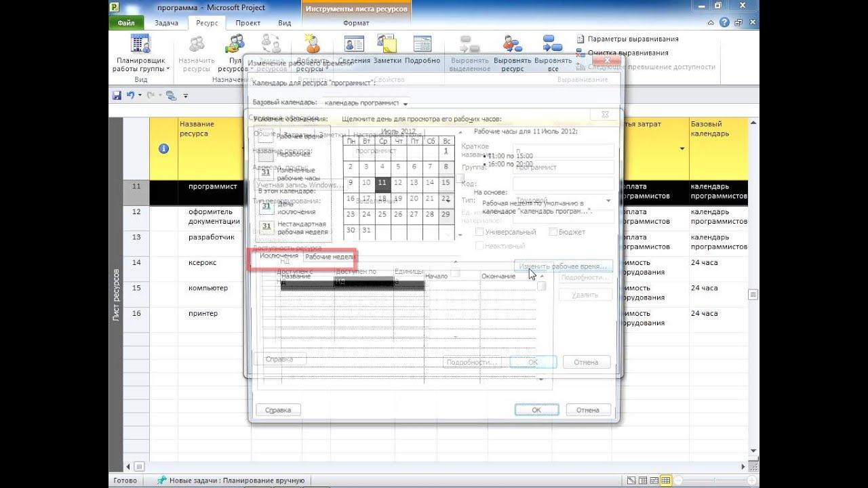Toggle the Универсальный checkbox

(480, 232)
